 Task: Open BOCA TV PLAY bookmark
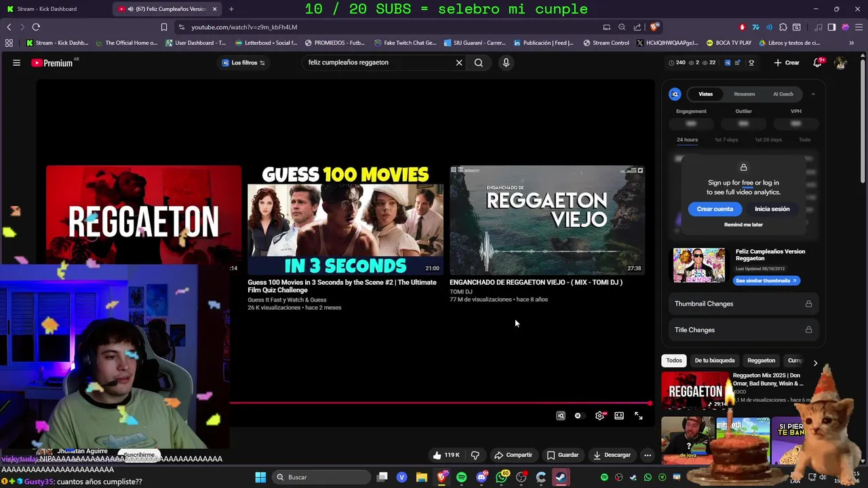click(x=728, y=43)
